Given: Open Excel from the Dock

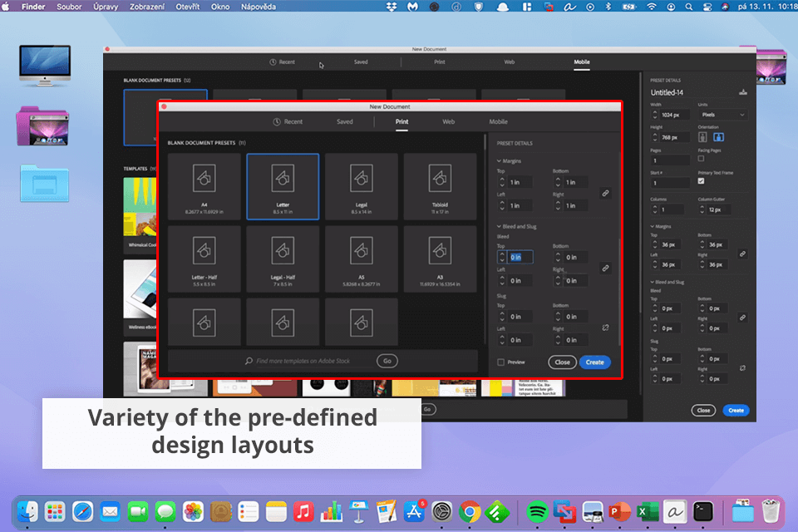Looking at the screenshot, I should tap(648, 512).
